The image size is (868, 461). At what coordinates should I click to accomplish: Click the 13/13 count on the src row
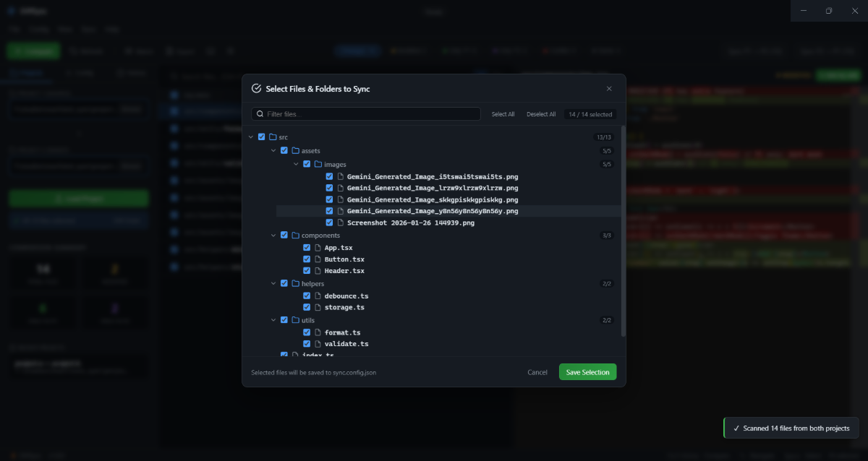point(603,137)
